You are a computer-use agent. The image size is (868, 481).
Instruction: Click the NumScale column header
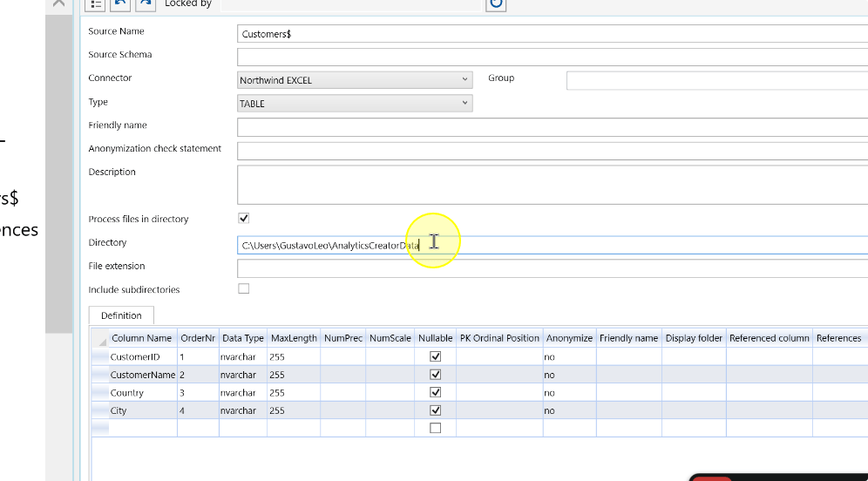tap(390, 338)
